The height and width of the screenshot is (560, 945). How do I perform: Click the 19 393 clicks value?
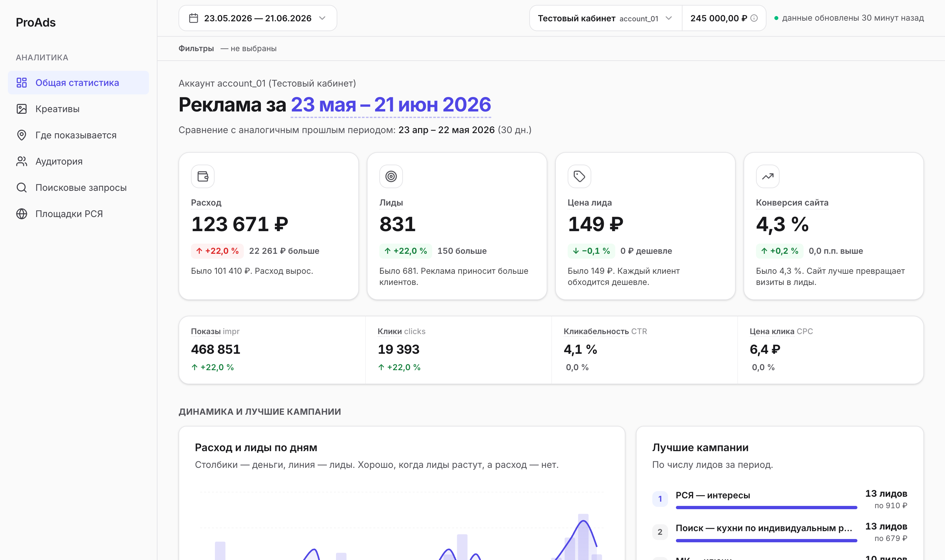pos(399,350)
